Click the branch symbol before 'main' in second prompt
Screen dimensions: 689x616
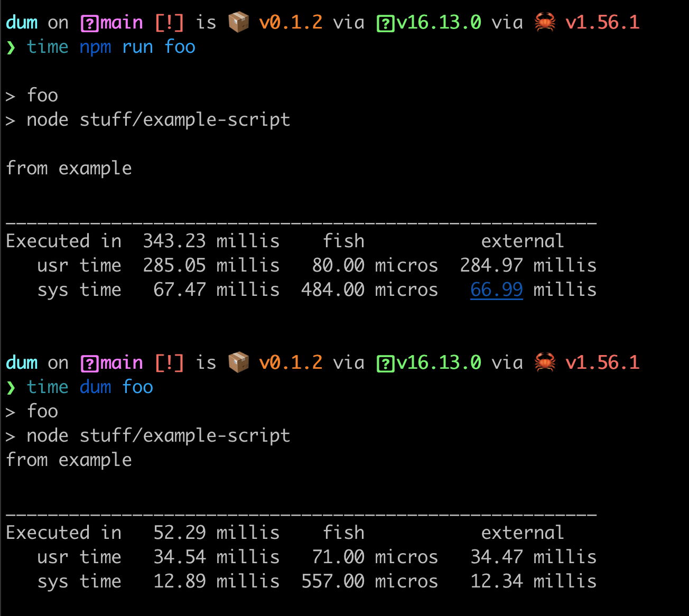[x=90, y=363]
